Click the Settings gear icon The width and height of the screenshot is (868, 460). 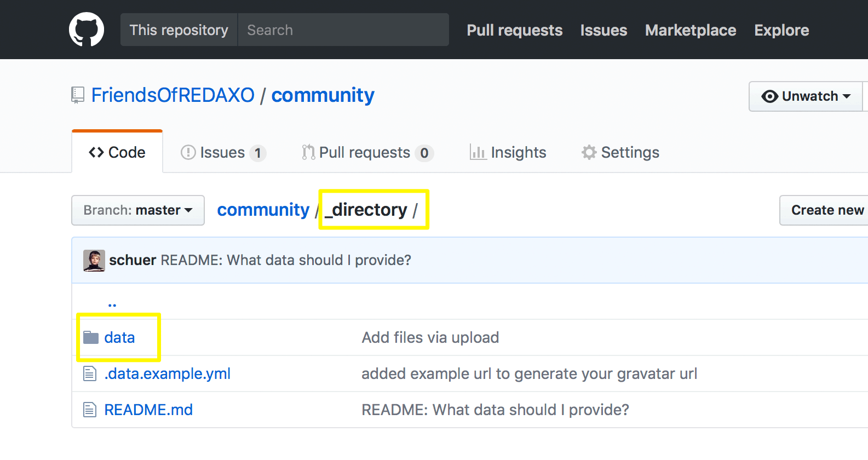click(x=589, y=152)
